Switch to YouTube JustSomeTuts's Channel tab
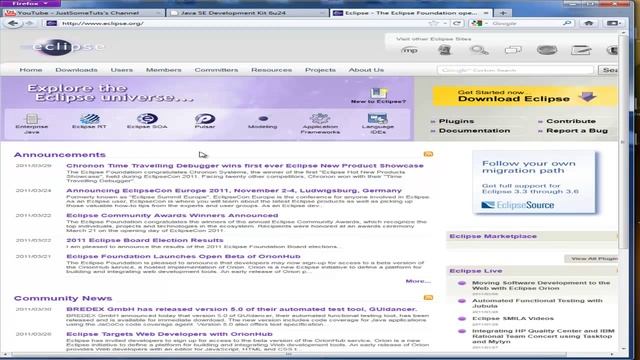Screen dimensions: 640x360 [x=83, y=13]
